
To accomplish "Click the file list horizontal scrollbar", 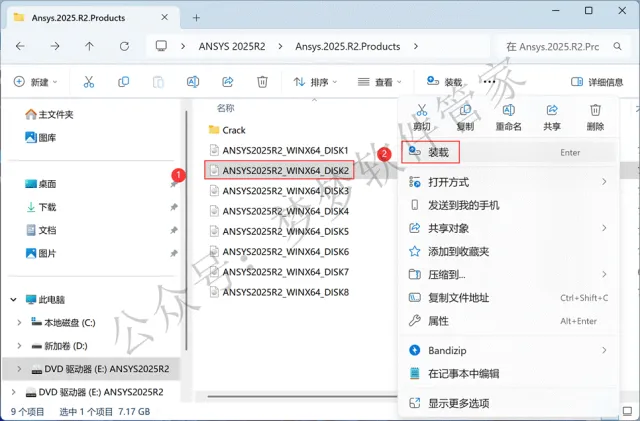I will [x=302, y=396].
